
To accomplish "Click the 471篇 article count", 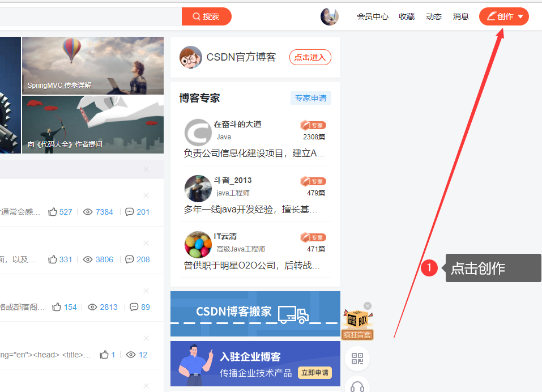I will point(316,249).
